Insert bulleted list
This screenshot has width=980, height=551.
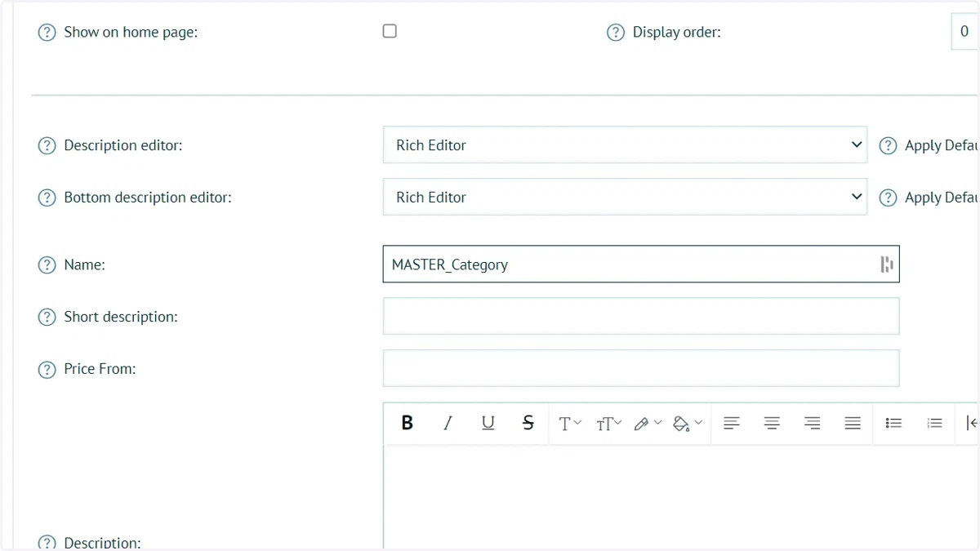tap(893, 423)
